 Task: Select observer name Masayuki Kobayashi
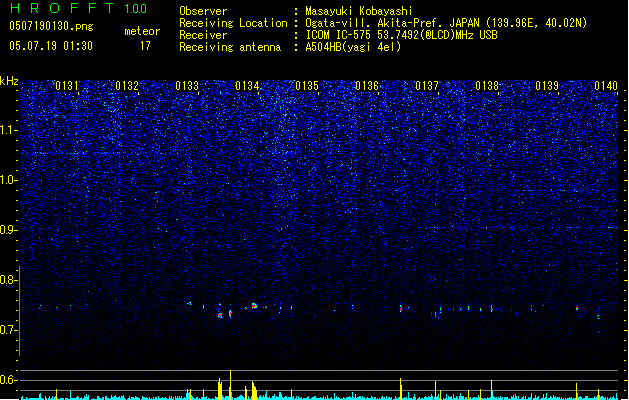(x=359, y=11)
